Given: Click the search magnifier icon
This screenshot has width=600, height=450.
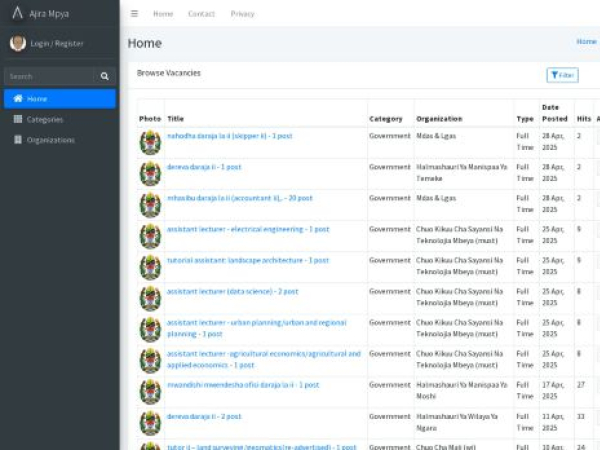Looking at the screenshot, I should tap(104, 76).
